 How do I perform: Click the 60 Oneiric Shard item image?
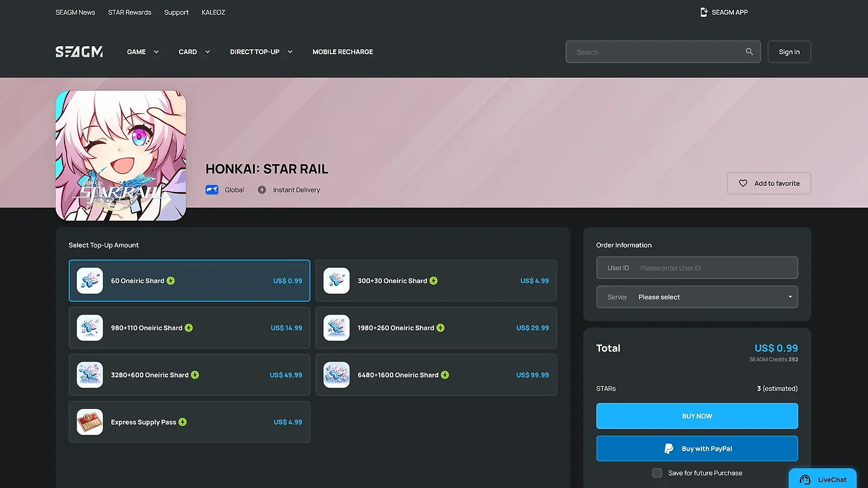pos(90,281)
